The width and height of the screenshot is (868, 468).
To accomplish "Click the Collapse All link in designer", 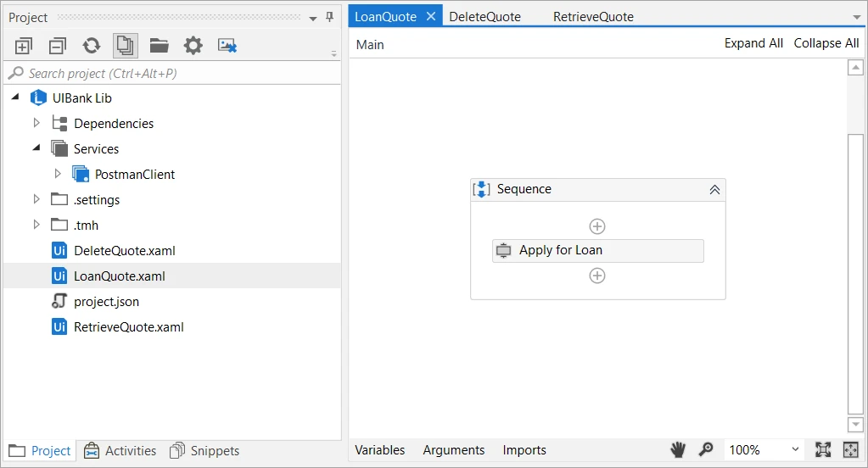I will [826, 43].
